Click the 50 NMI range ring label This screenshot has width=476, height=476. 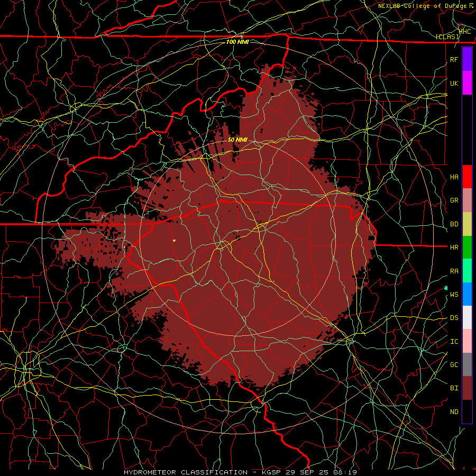[237, 140]
